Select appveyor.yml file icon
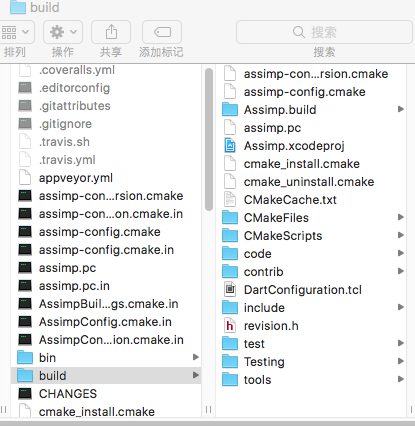Image resolution: width=415 pixels, height=426 pixels. pyautogui.click(x=25, y=177)
